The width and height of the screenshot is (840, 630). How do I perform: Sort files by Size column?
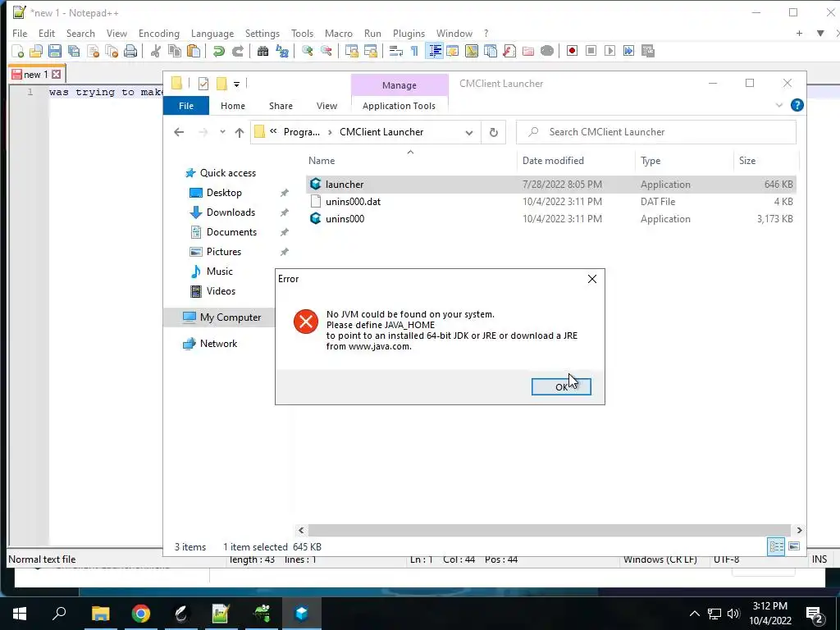tap(747, 161)
